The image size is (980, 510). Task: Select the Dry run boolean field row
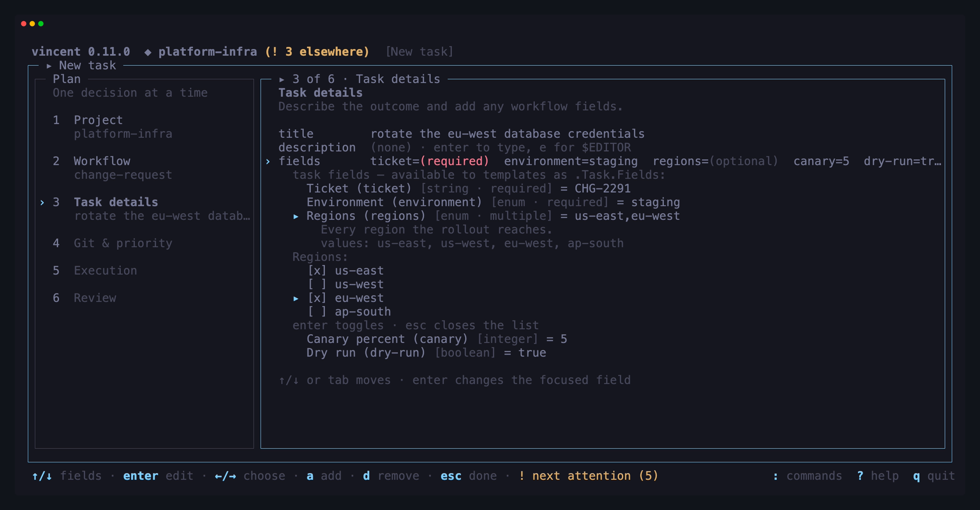point(426,353)
